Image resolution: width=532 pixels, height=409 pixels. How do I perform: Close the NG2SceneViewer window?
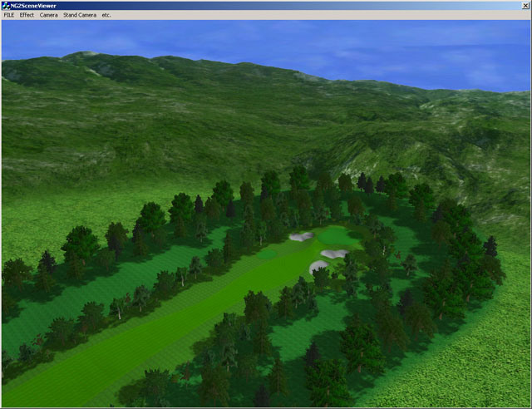pos(525,6)
